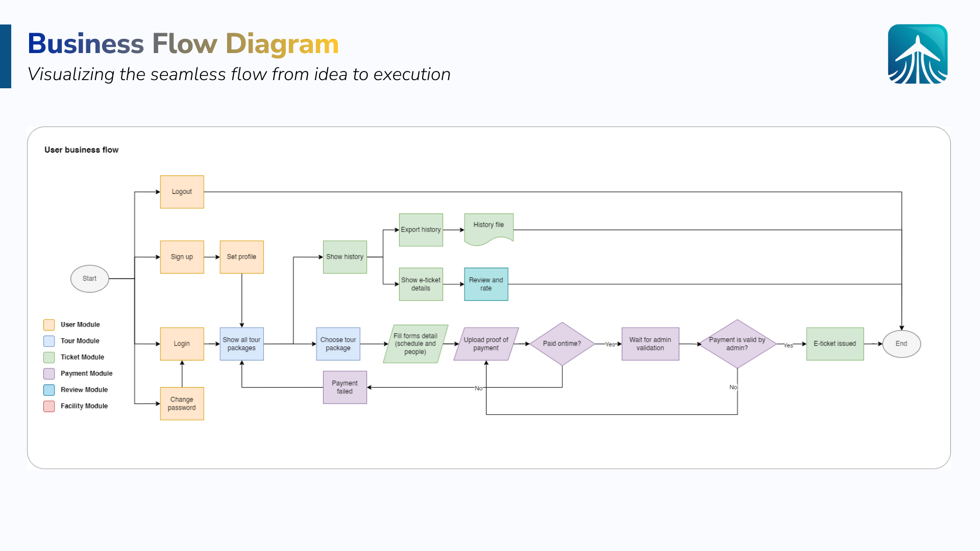Click the Show all tour packages box
The image size is (980, 551).
tap(241, 344)
